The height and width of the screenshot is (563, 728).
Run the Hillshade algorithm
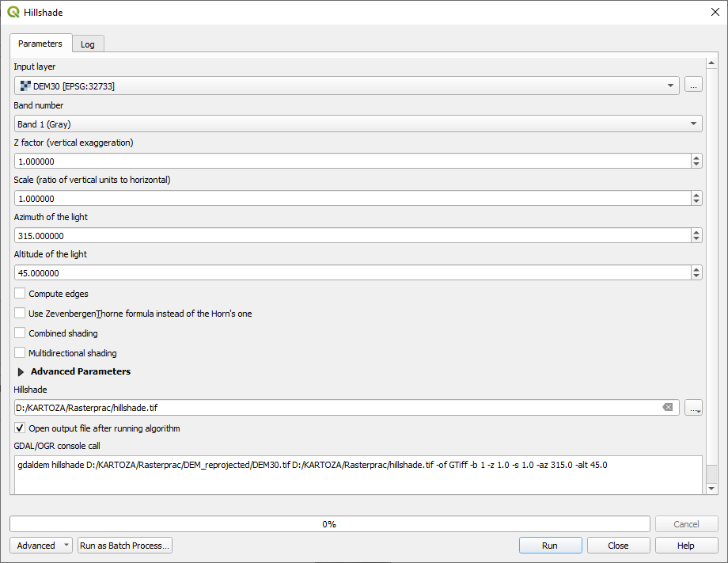point(550,546)
